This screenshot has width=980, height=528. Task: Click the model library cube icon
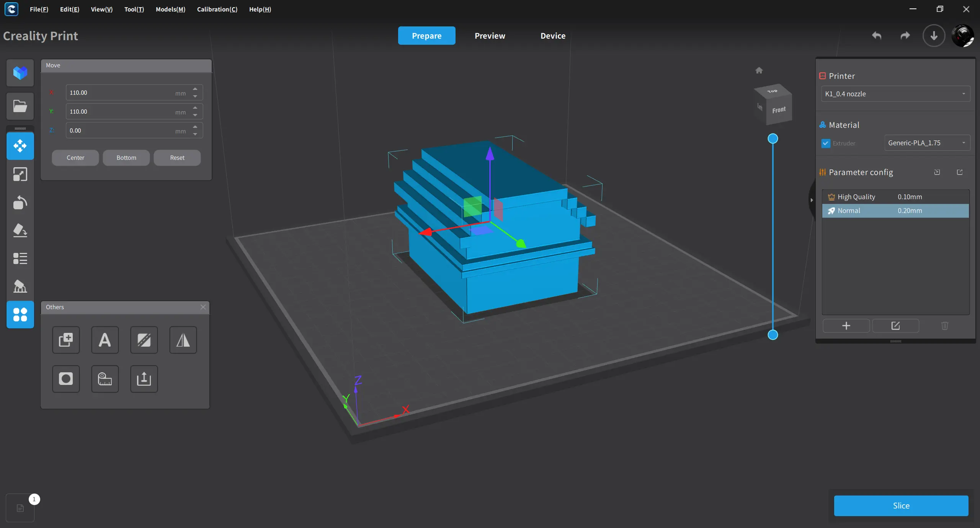click(x=20, y=73)
